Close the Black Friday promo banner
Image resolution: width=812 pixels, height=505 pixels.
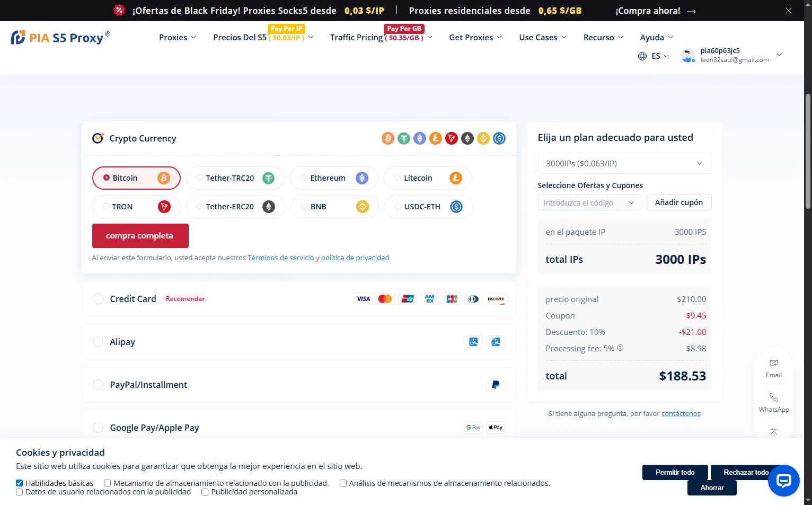[x=789, y=11]
